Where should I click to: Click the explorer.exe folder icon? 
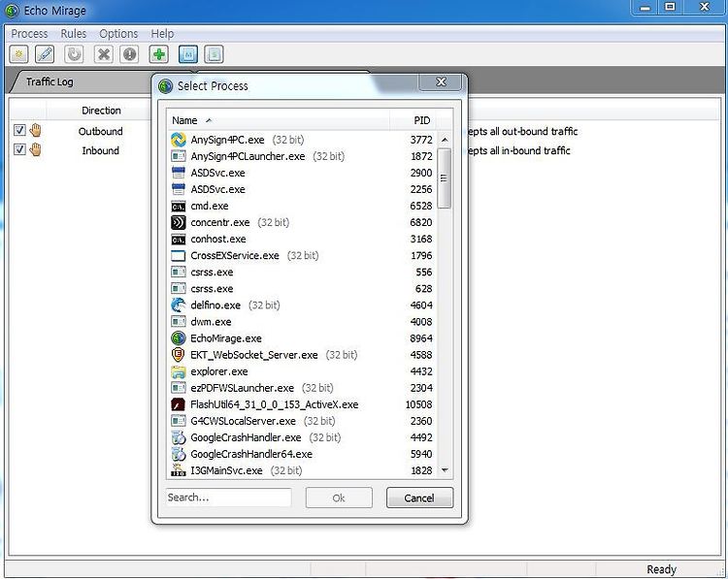click(179, 371)
